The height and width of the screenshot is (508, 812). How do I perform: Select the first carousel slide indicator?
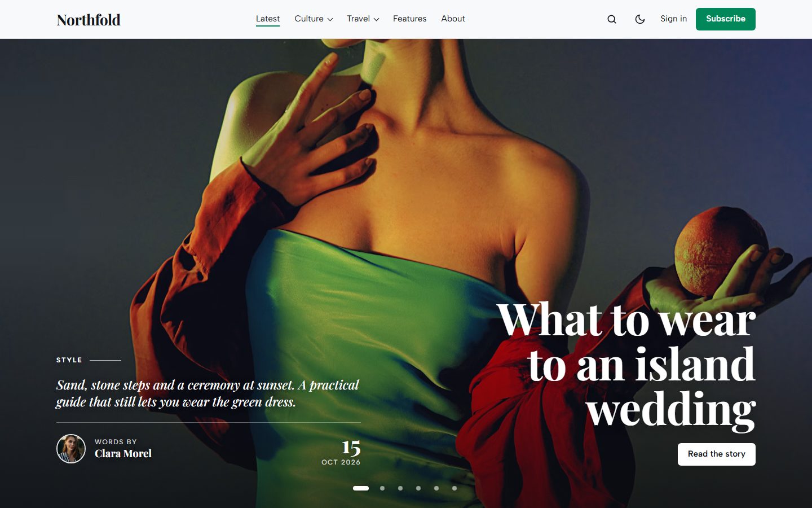click(361, 488)
